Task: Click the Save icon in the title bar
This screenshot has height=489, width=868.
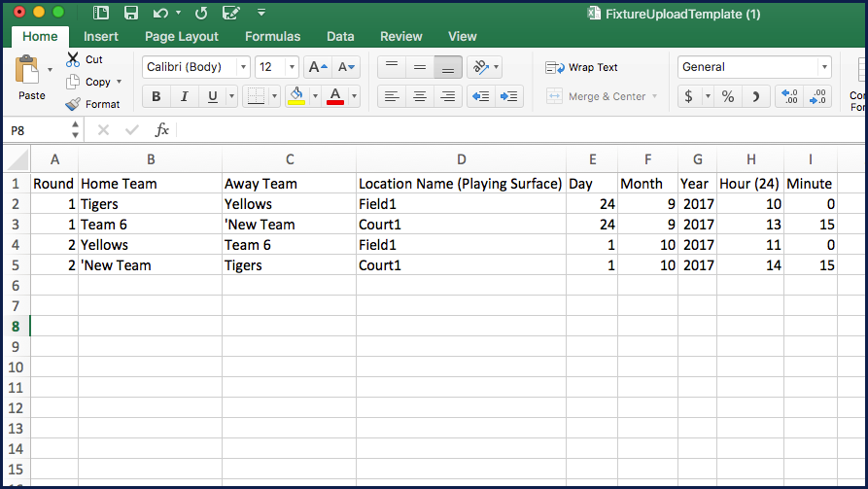Action: click(x=131, y=13)
